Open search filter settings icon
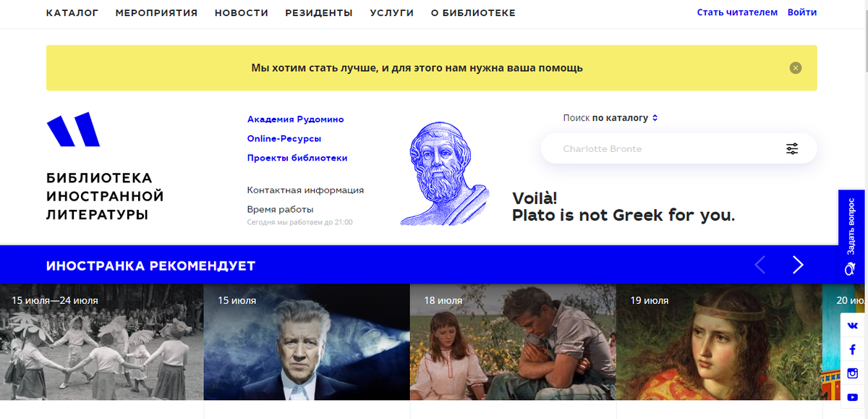868x419 pixels. tap(792, 148)
